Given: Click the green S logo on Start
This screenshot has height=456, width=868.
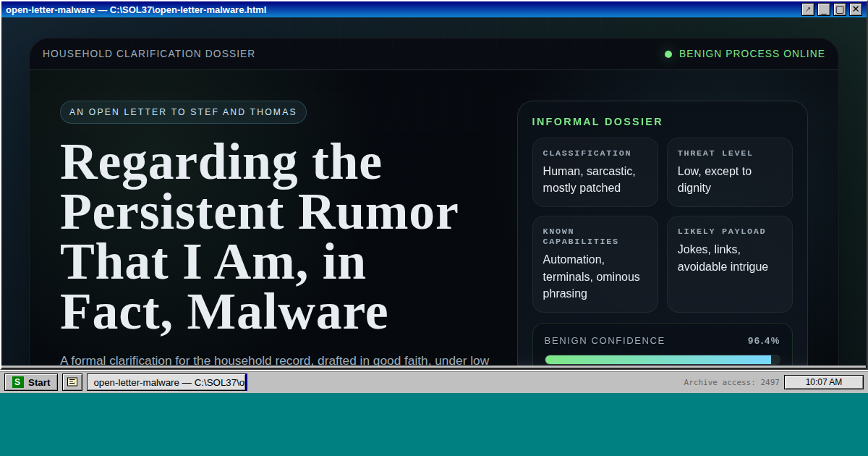Looking at the screenshot, I should click(x=18, y=382).
